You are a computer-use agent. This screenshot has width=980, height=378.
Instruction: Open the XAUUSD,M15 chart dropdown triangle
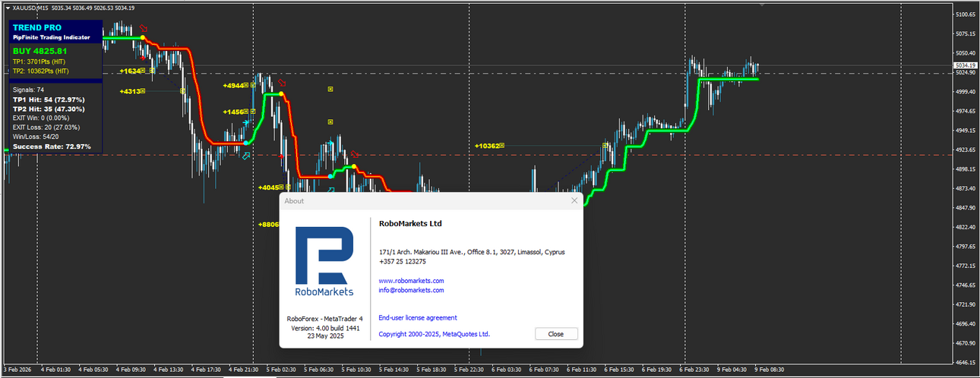point(8,8)
